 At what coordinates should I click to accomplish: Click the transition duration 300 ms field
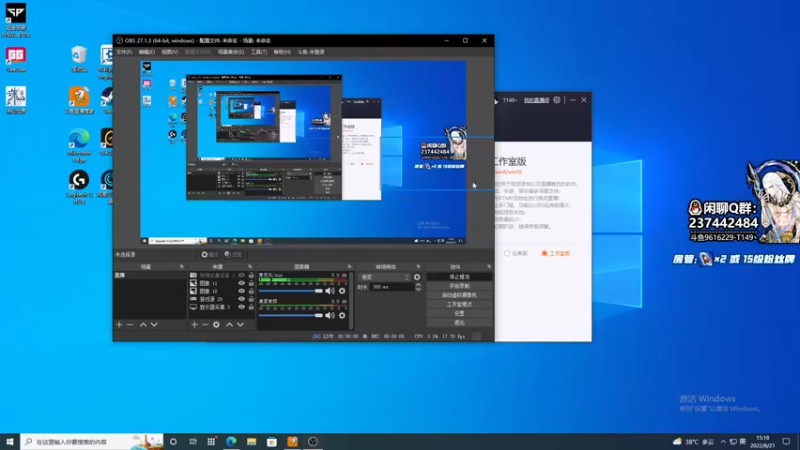[392, 287]
